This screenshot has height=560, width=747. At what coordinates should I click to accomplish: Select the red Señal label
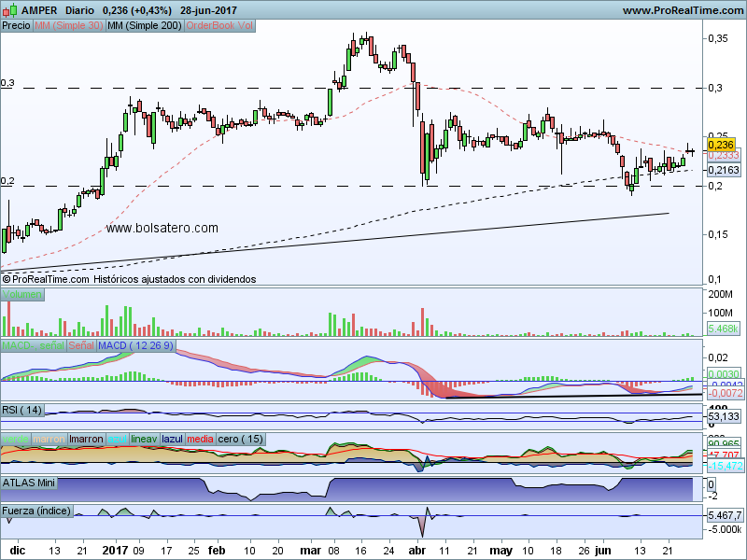coord(81,346)
